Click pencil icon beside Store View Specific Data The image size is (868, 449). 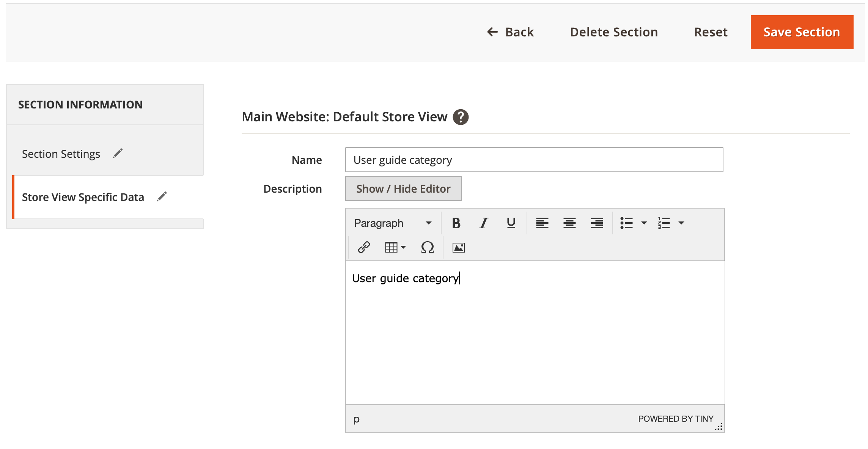pos(162,197)
